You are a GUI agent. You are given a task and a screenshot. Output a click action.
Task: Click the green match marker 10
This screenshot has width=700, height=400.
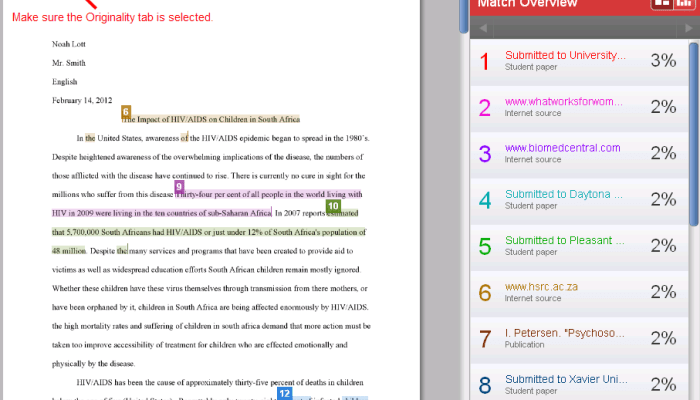[x=333, y=205]
